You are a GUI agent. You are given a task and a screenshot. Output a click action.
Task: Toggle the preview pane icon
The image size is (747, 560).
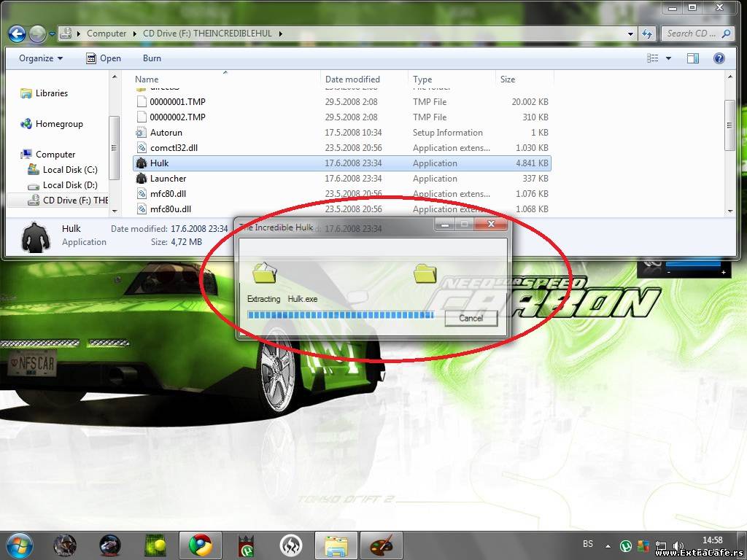pos(693,58)
